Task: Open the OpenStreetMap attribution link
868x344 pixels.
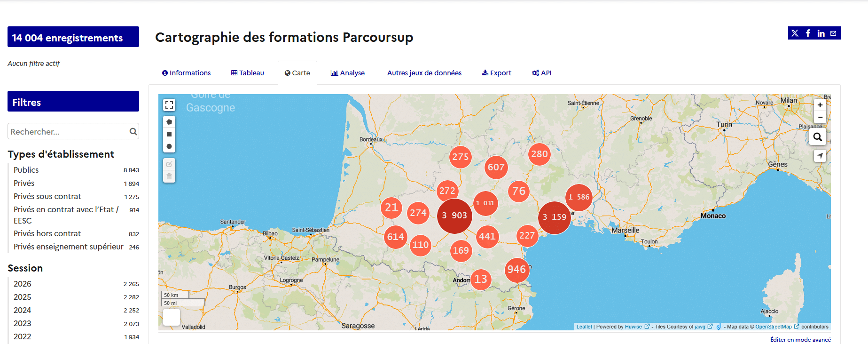Action: tap(773, 327)
